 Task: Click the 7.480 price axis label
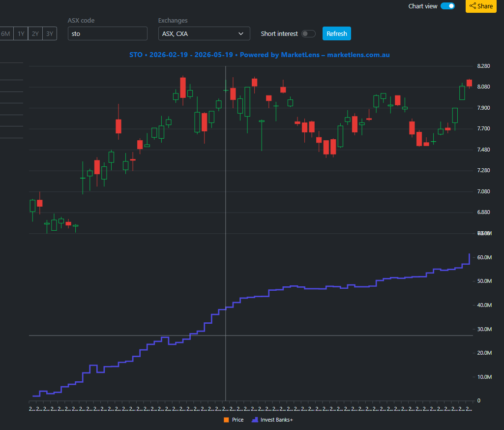tap(483, 150)
